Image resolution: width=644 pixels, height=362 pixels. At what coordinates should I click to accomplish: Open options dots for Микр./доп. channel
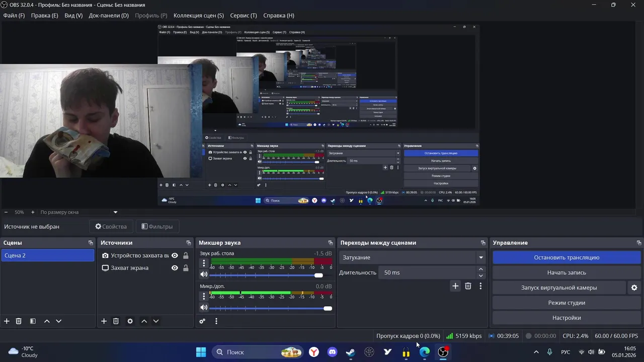(204, 296)
